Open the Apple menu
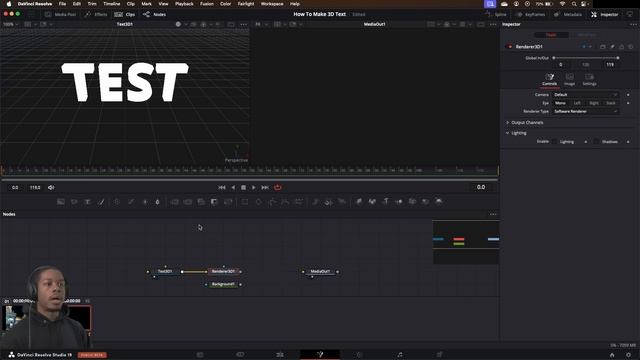640x360 pixels. point(9,4)
